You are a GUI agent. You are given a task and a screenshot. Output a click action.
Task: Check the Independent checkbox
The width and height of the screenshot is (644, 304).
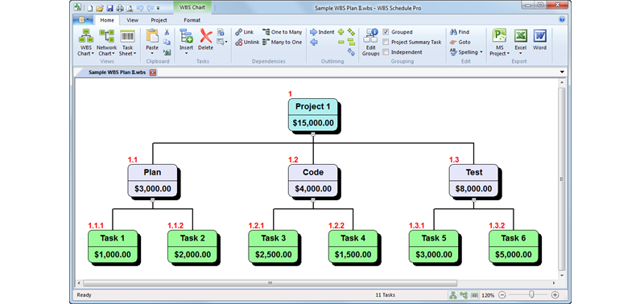click(x=386, y=52)
